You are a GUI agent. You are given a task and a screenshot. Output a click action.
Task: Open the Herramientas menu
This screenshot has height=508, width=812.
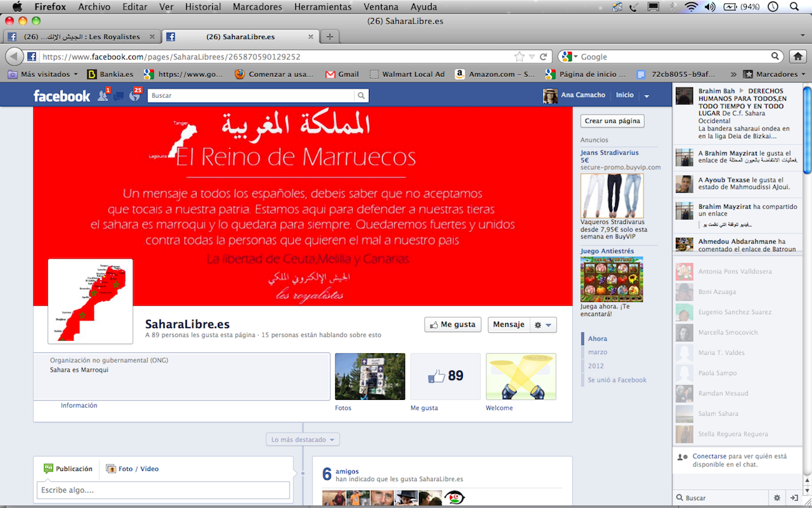[323, 7]
